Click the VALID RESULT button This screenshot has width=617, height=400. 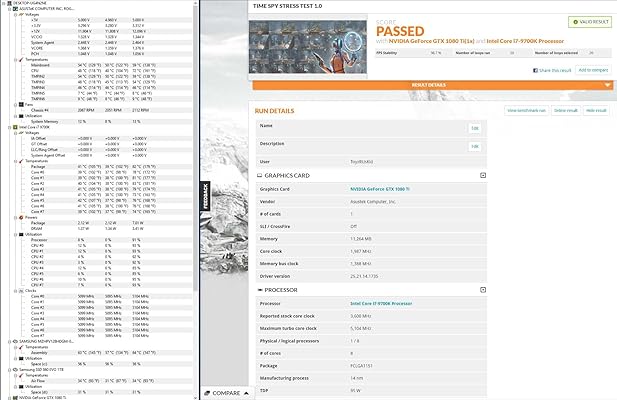(589, 21)
